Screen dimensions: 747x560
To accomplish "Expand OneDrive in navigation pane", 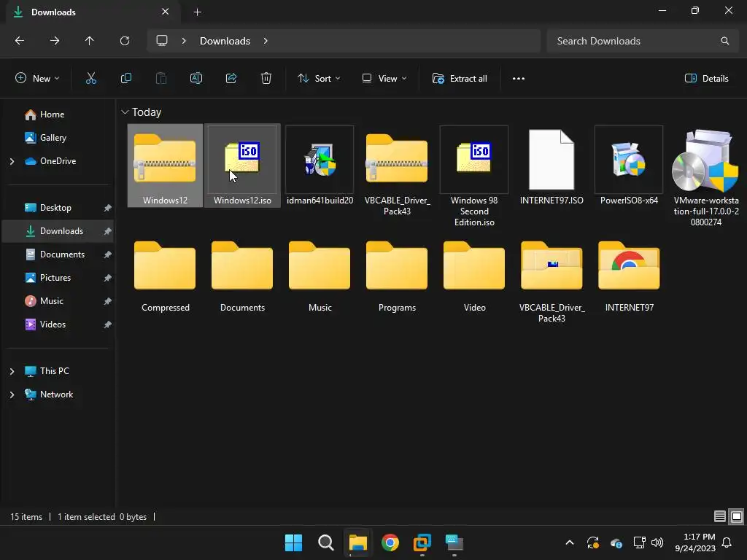I will point(12,161).
